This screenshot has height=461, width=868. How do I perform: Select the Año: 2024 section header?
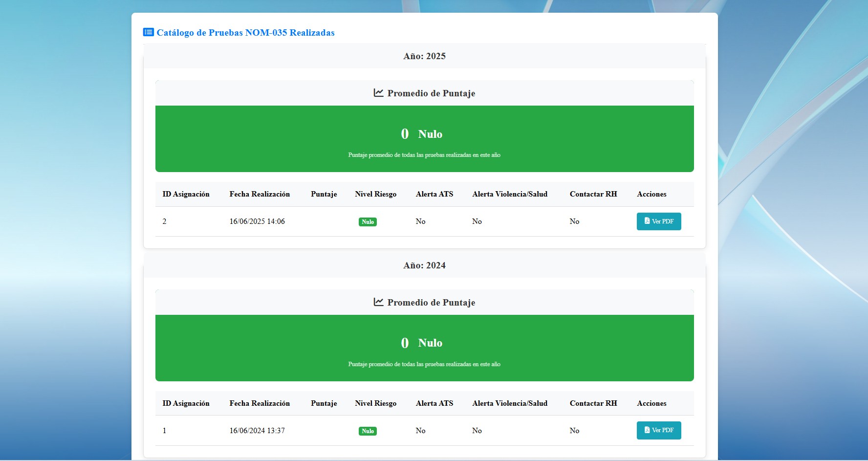coord(424,265)
